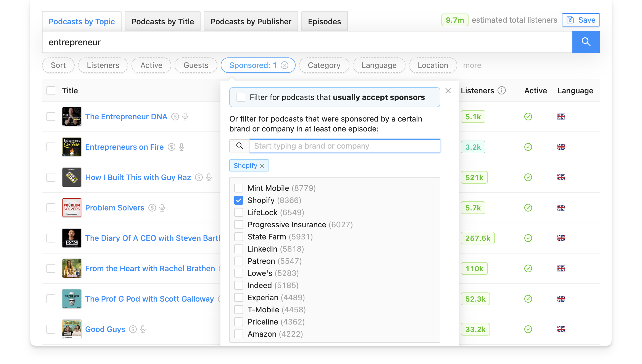Check the Patreon sponsor option
642x364 pixels.
pos(239,261)
